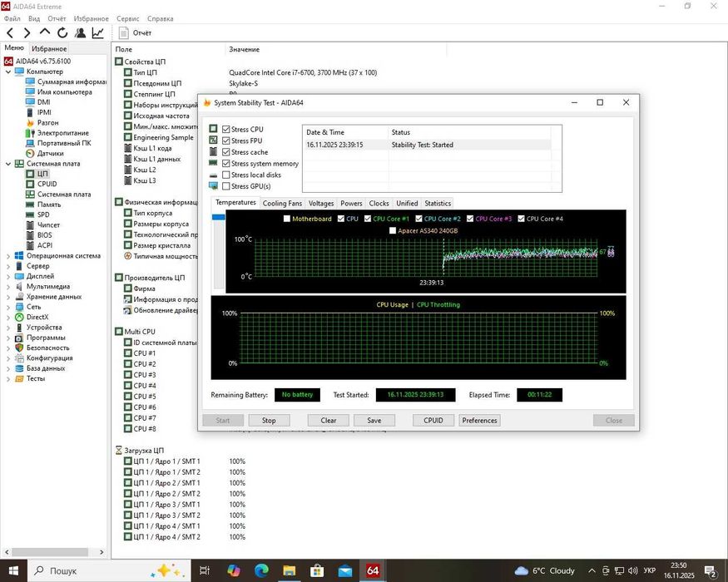The height and width of the screenshot is (582, 728).
Task: Open DMI under Компьютер
Action: coord(38,102)
